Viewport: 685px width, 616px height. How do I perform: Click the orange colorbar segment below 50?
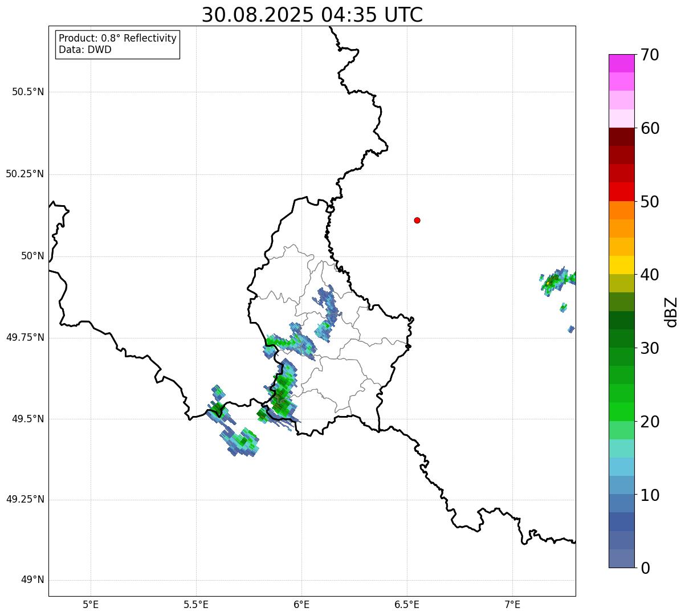point(622,210)
